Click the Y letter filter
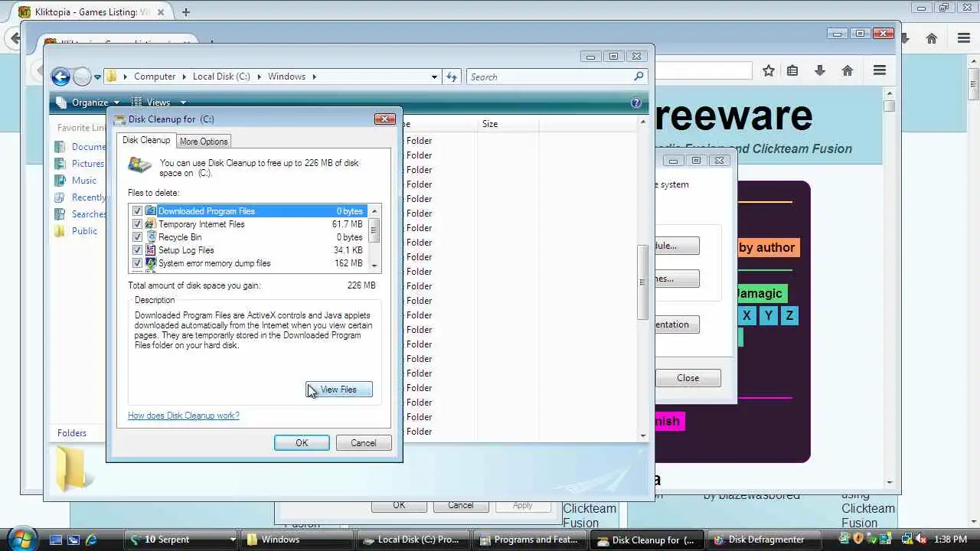The height and width of the screenshot is (551, 980). point(769,315)
